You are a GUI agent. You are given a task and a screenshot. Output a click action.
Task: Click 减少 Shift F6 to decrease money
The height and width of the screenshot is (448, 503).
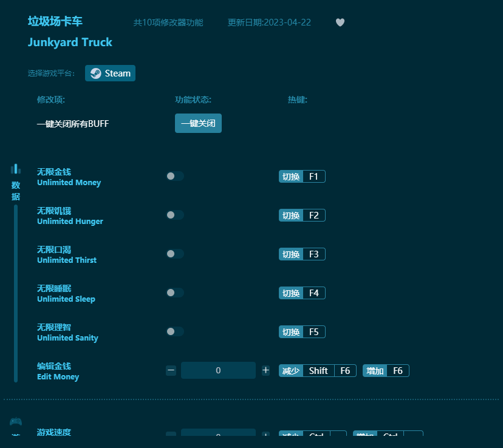click(317, 370)
